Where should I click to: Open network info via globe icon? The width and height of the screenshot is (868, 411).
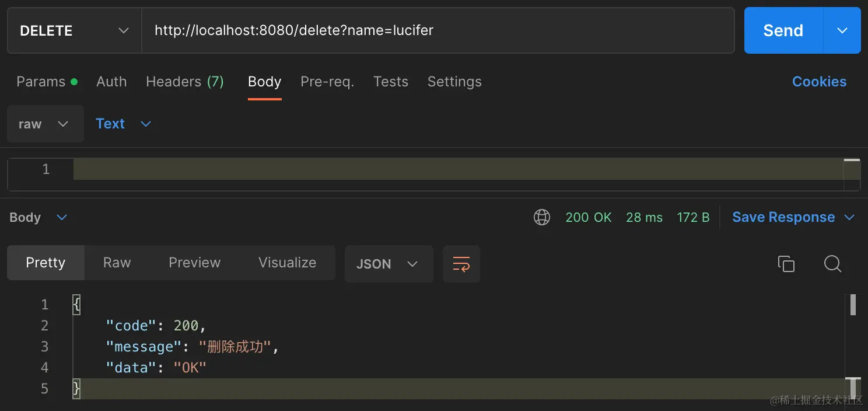click(x=541, y=217)
